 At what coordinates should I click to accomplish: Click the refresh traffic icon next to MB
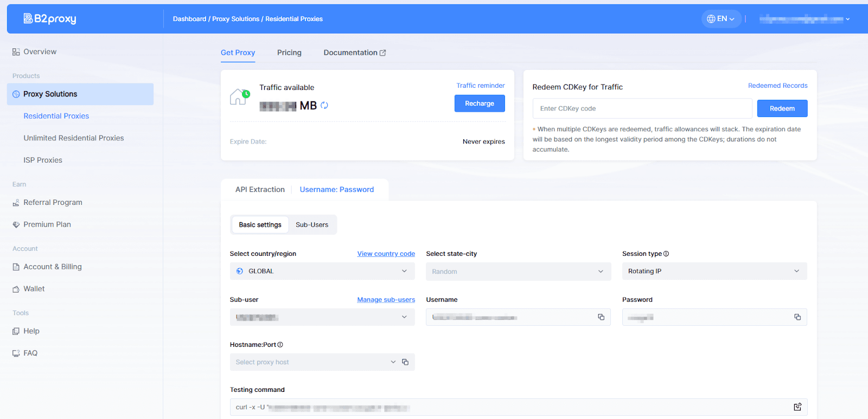[x=324, y=106]
